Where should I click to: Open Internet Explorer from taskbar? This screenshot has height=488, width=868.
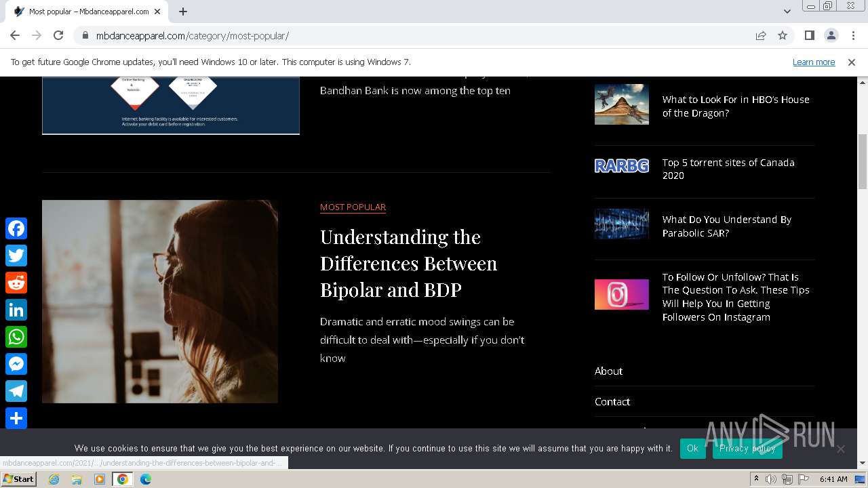54,479
